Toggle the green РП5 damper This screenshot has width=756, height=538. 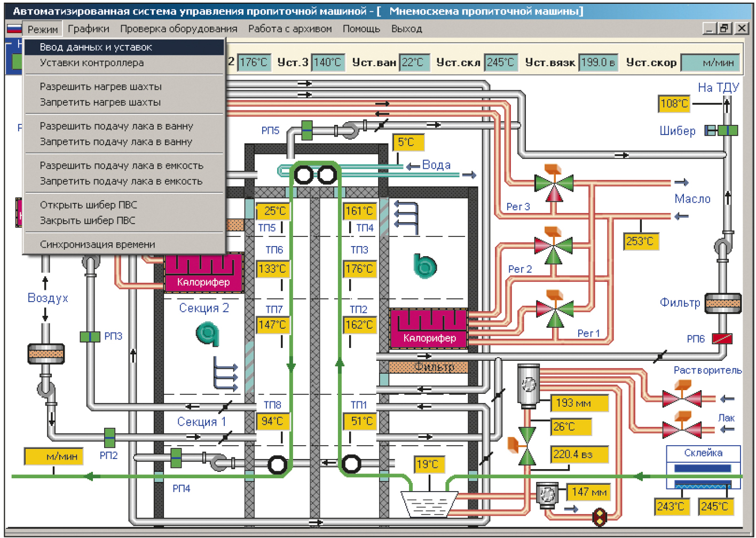[x=306, y=130]
